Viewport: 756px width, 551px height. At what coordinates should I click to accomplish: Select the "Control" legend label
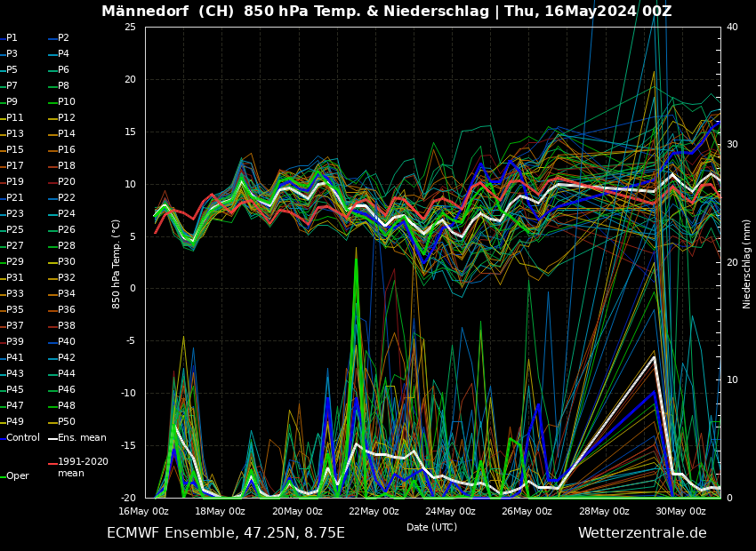(23, 437)
